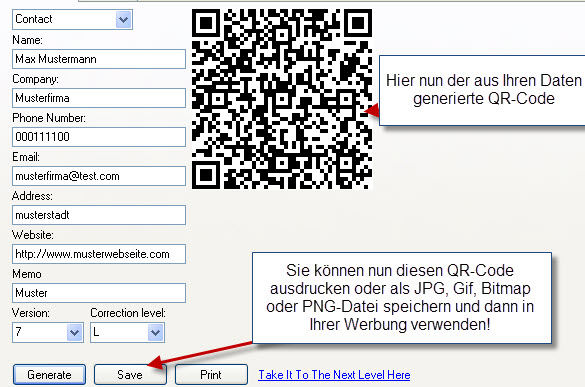Click the Phone Number: label text
The height and width of the screenshot is (387, 585).
tap(49, 118)
